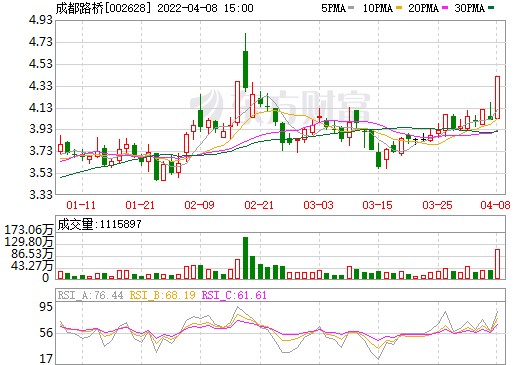The height and width of the screenshot is (365, 520).
Task: Click the 04-08 date label
Action: coord(495,205)
